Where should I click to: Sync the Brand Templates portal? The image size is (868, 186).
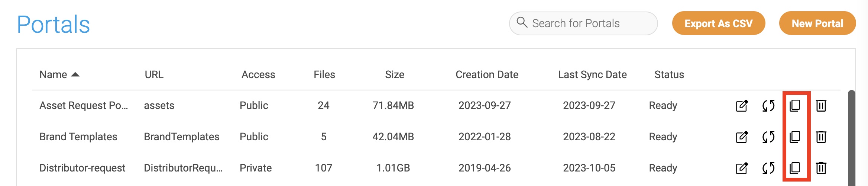pyautogui.click(x=768, y=137)
